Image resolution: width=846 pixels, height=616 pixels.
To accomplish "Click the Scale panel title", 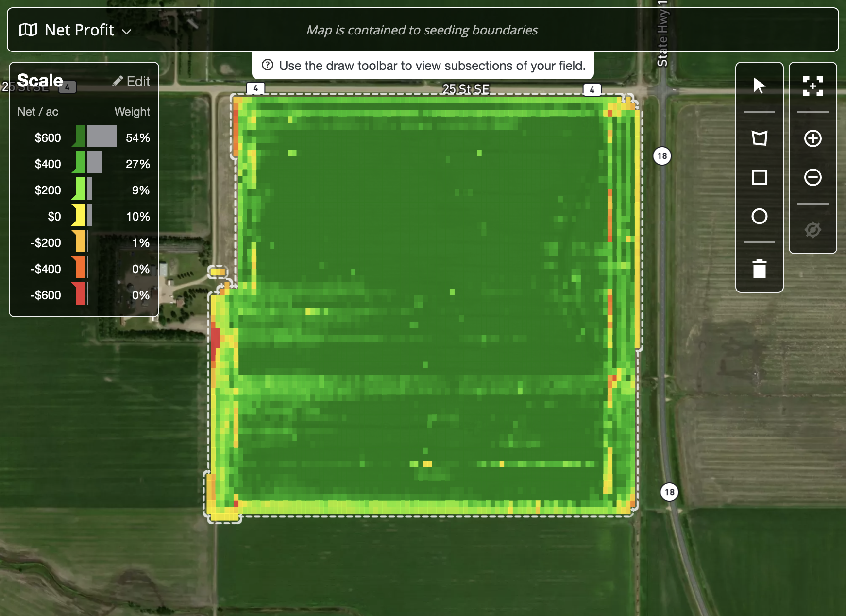I will [40, 80].
